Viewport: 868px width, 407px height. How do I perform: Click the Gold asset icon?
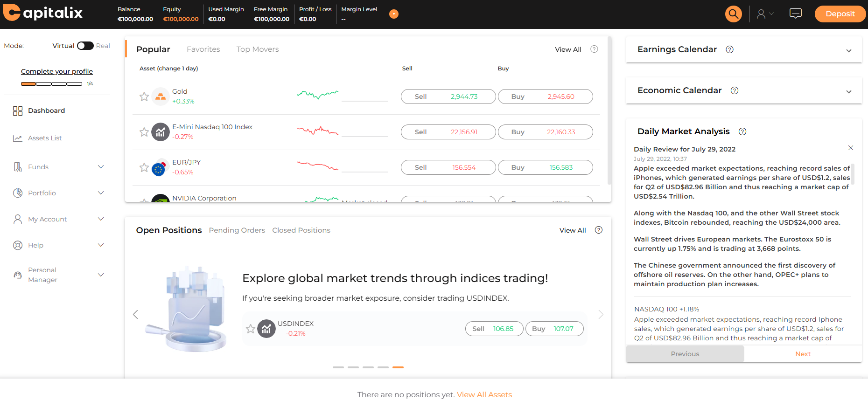coord(161,97)
